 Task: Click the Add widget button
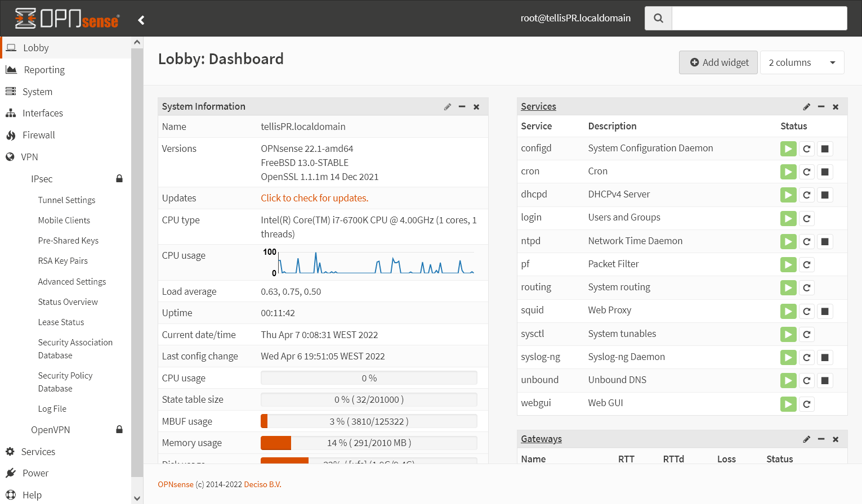point(718,62)
